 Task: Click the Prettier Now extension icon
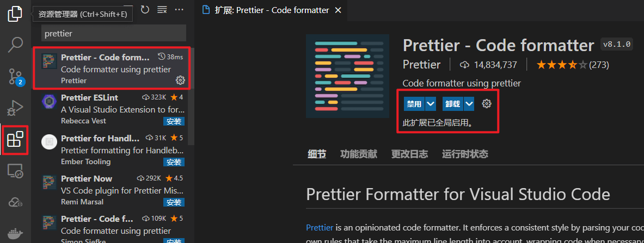[x=49, y=182]
